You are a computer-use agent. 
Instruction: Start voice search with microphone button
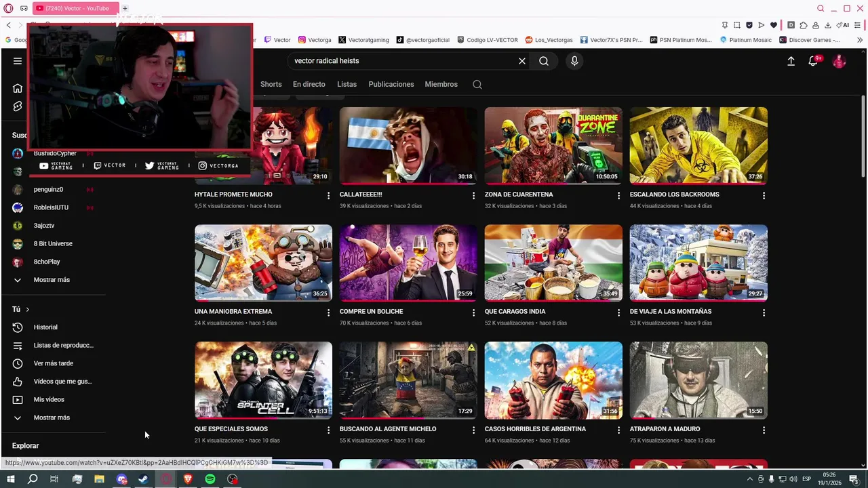click(574, 61)
